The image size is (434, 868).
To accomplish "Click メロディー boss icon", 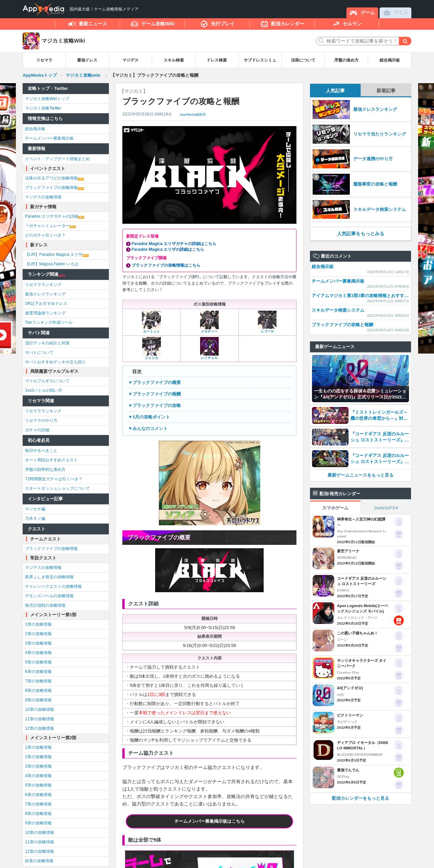I will click(x=209, y=320).
